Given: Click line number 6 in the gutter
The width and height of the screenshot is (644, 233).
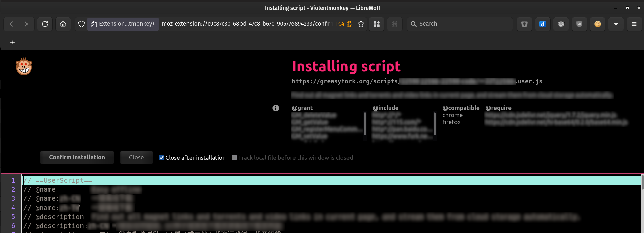Looking at the screenshot, I should (x=13, y=226).
